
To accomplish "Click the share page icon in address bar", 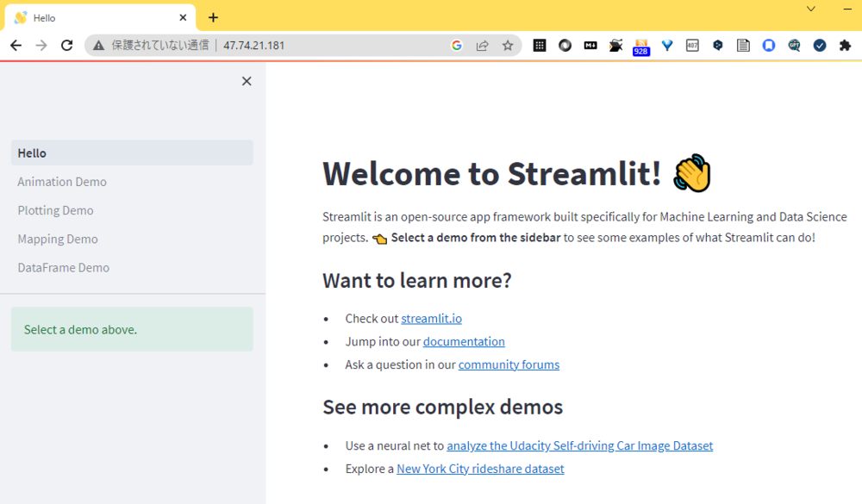I will click(x=483, y=46).
